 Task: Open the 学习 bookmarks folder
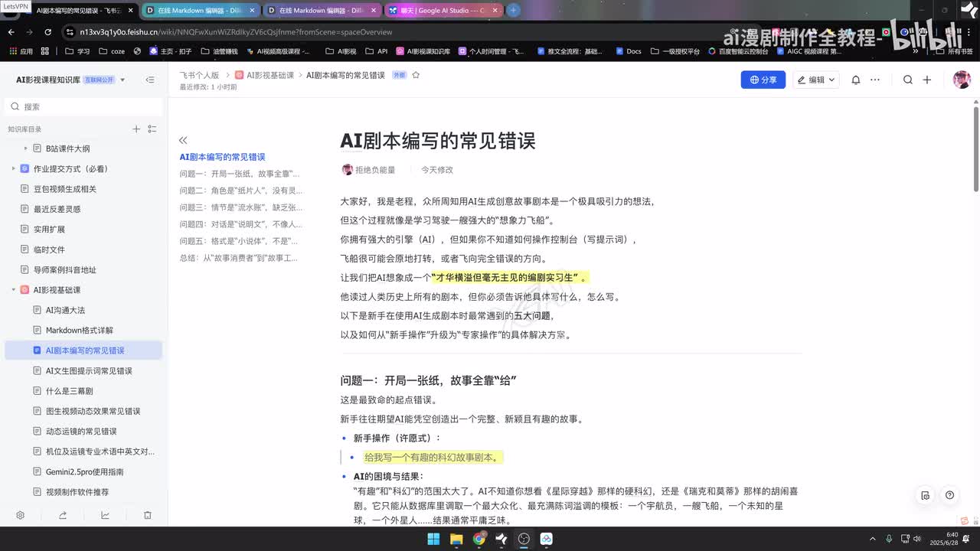[77, 51]
